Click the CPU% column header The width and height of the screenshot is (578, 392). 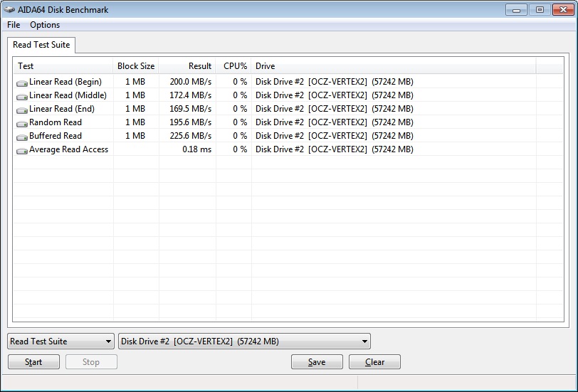pos(234,66)
